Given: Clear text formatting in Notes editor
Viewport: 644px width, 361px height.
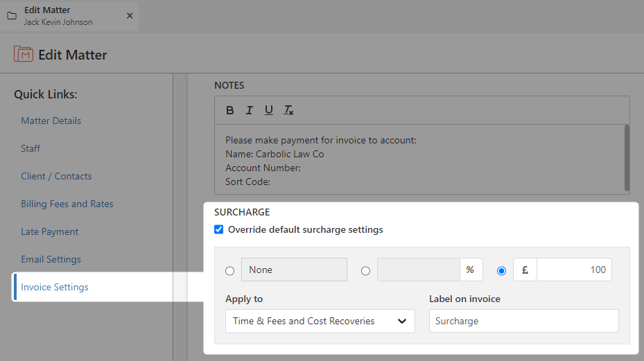Looking at the screenshot, I should click(x=288, y=110).
